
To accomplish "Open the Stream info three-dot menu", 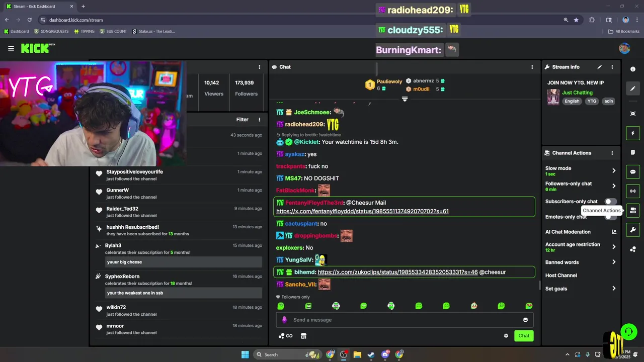I will 612,67.
